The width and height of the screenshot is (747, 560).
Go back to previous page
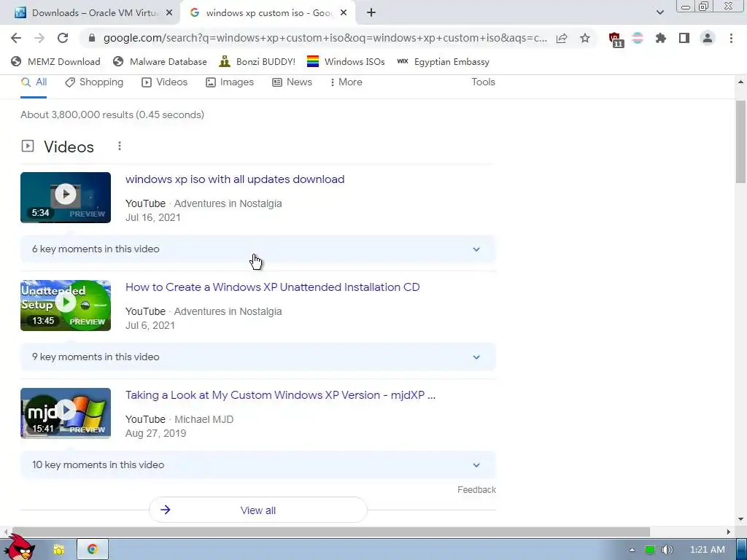[16, 38]
